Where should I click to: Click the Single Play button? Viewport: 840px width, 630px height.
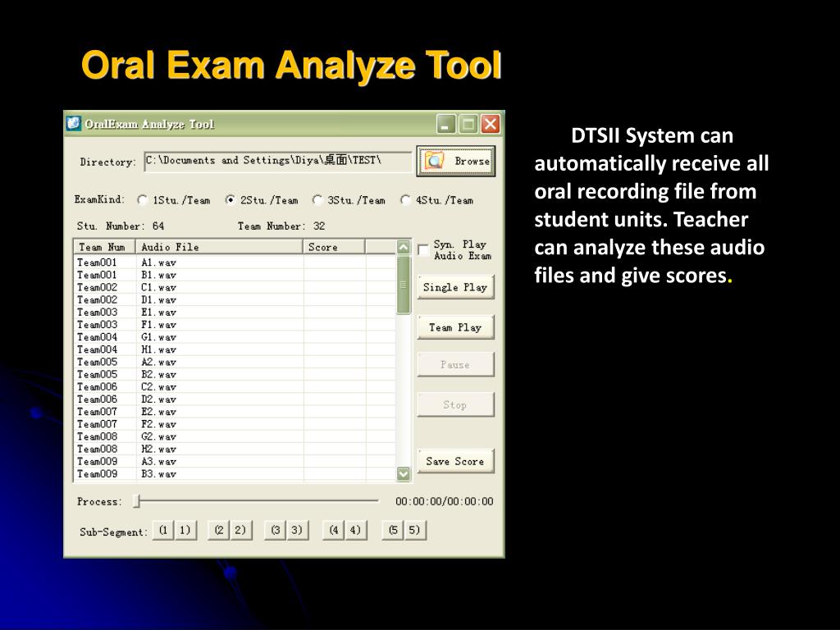[455, 287]
